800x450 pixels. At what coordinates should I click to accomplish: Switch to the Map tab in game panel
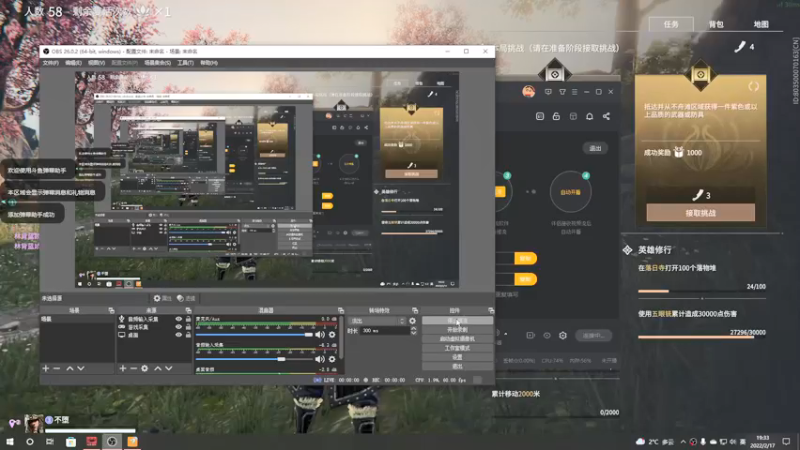pyautogui.click(x=761, y=24)
